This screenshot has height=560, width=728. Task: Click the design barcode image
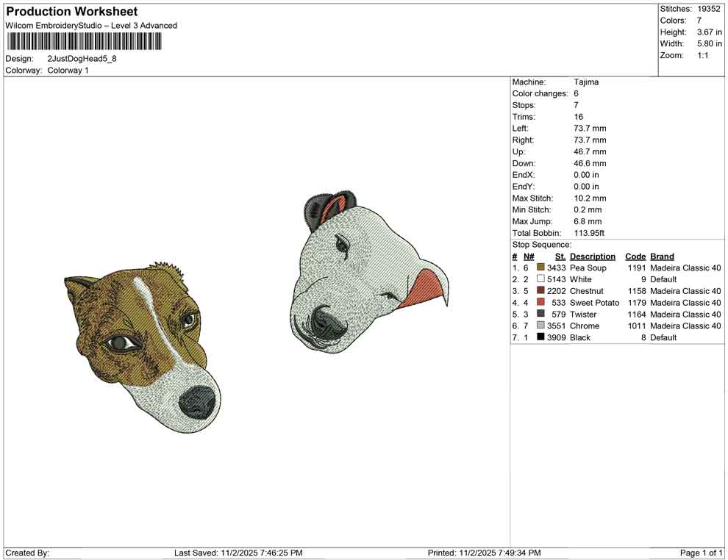[x=85, y=40]
